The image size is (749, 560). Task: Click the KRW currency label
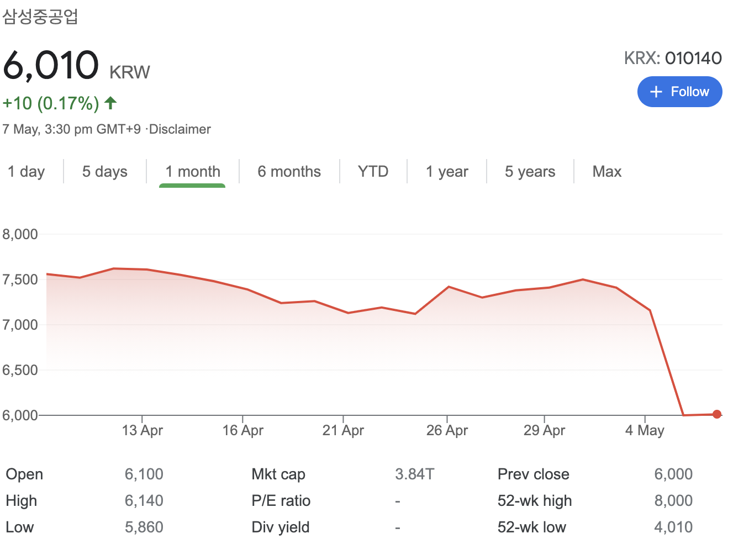(x=130, y=72)
